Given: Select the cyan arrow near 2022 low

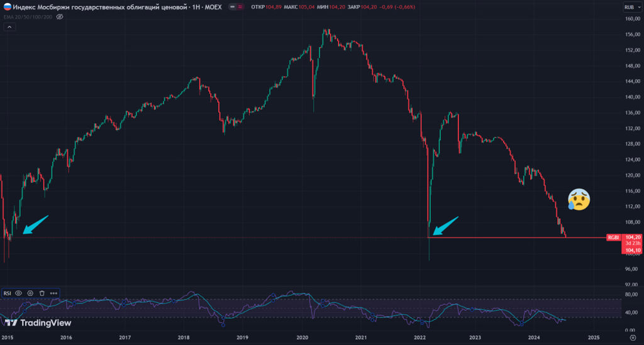Looking at the screenshot, I should click(445, 226).
